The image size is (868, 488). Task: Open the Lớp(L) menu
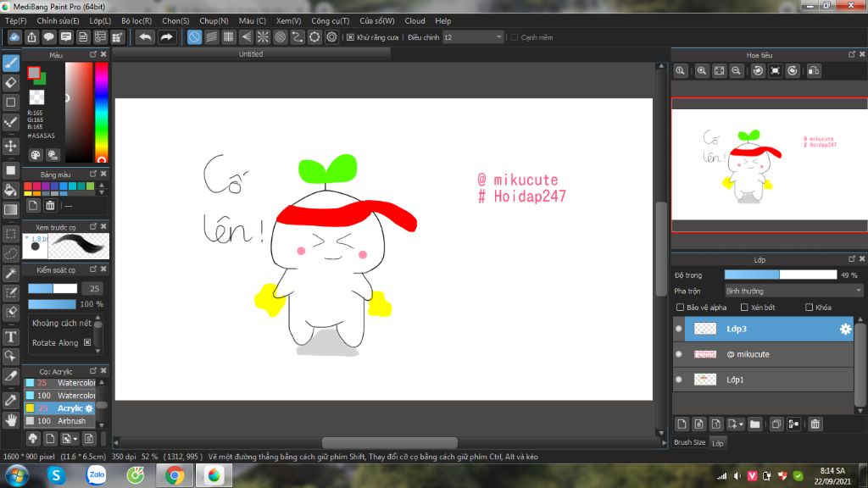[x=100, y=20]
